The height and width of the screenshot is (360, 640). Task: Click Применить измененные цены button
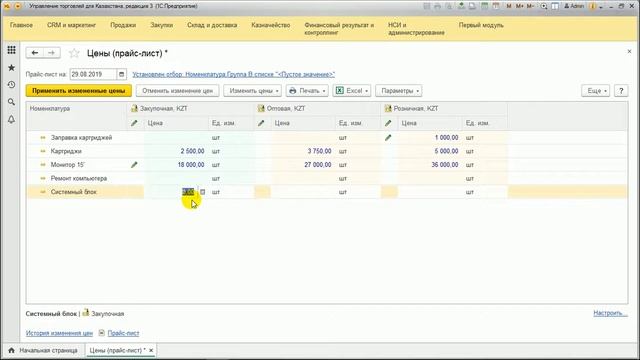pos(79,91)
